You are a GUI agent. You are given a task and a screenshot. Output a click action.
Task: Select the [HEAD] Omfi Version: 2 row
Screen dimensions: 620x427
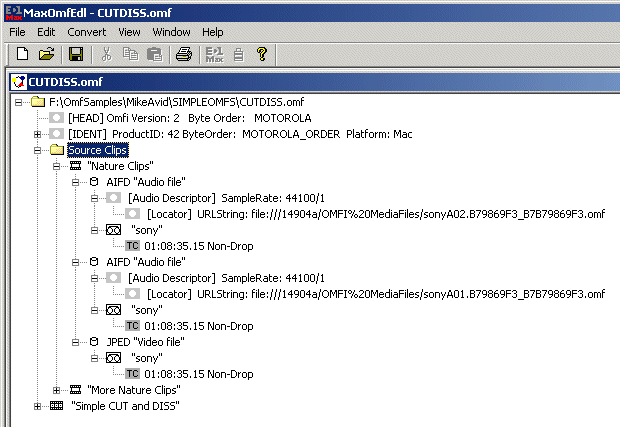[x=189, y=118]
